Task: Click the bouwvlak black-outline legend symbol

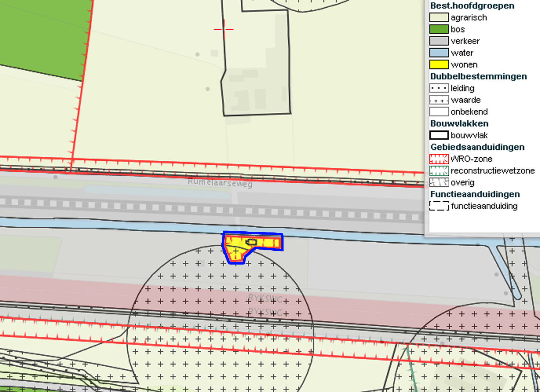Action: pos(439,135)
